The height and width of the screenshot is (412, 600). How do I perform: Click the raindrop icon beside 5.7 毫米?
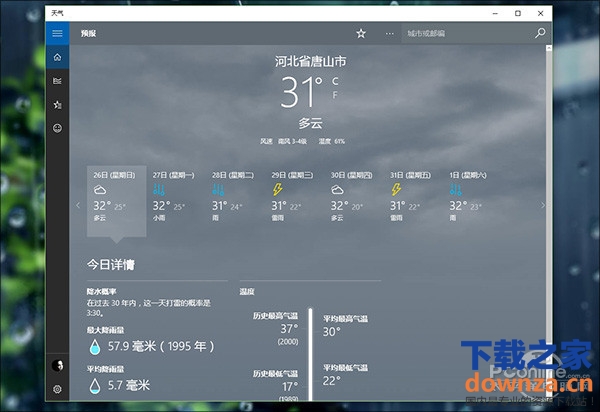95,386
